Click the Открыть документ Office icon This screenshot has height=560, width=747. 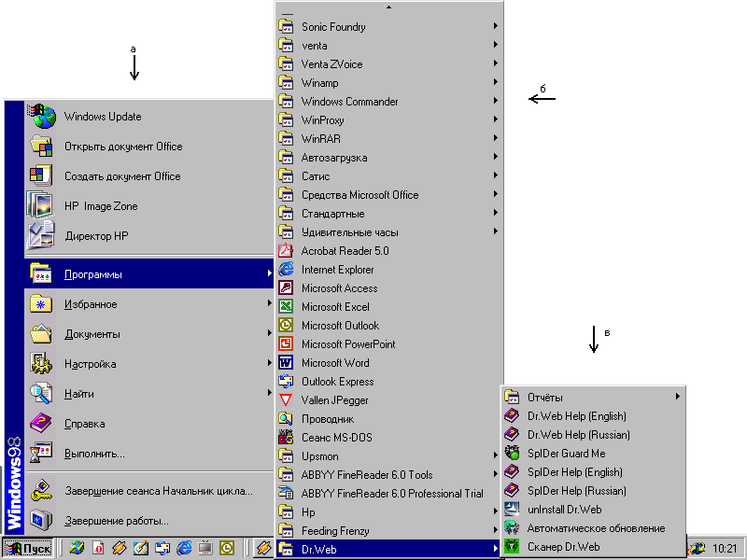41,147
